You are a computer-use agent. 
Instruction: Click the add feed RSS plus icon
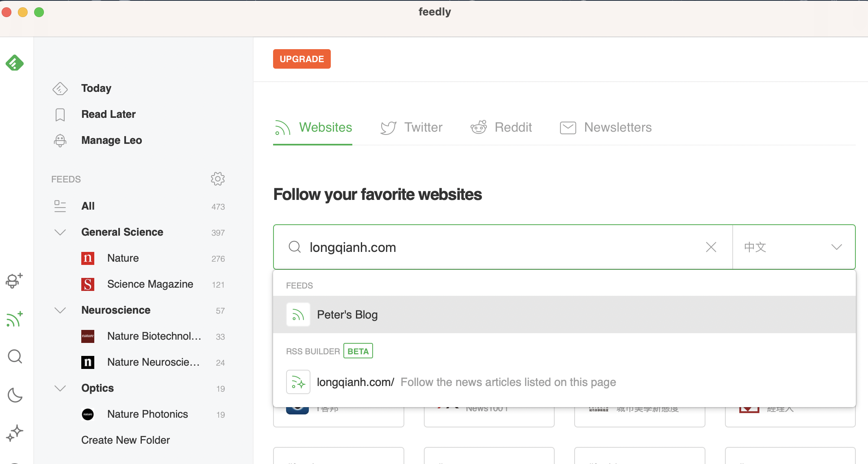[x=15, y=319]
